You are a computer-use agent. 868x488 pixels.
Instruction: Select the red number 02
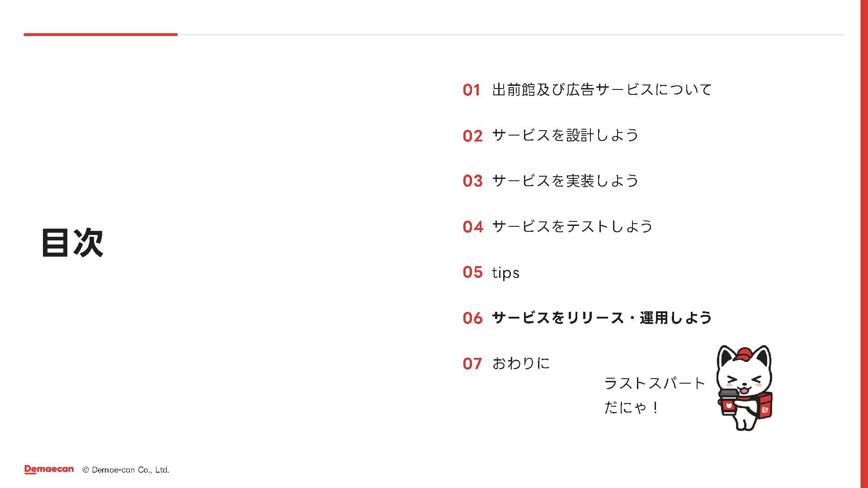point(473,136)
